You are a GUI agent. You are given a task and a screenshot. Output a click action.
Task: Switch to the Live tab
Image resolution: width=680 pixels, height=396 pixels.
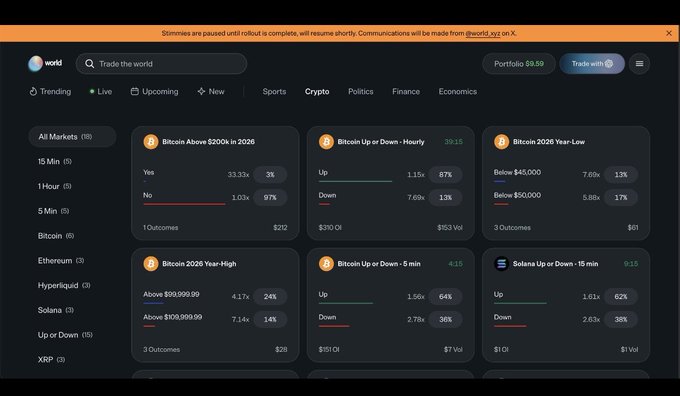coord(101,92)
